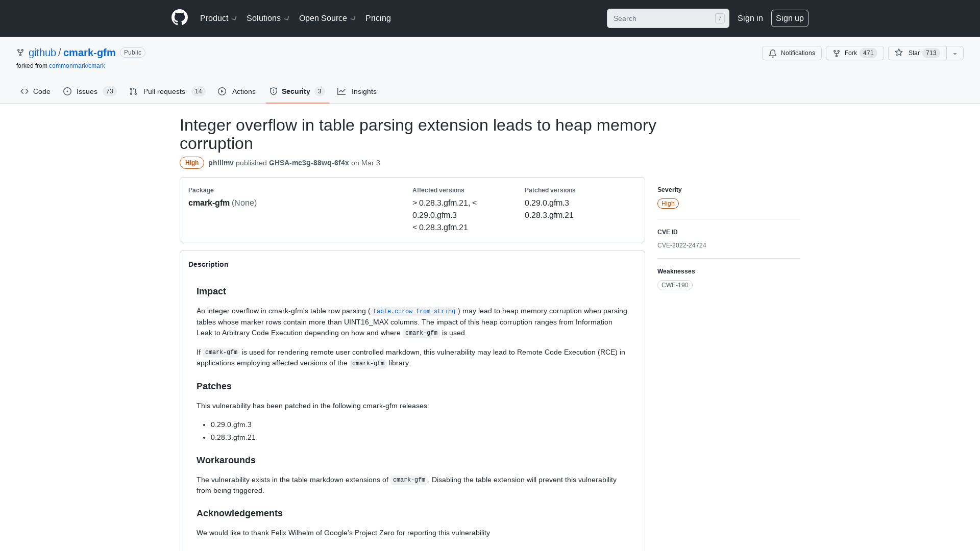
Task: Click the Insights graph icon
Action: 341,91
